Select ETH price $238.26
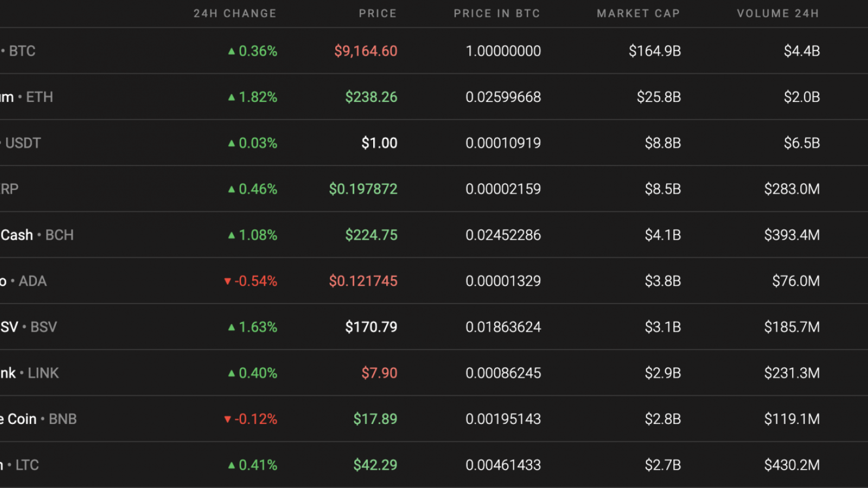The width and height of the screenshot is (868, 488). [372, 97]
